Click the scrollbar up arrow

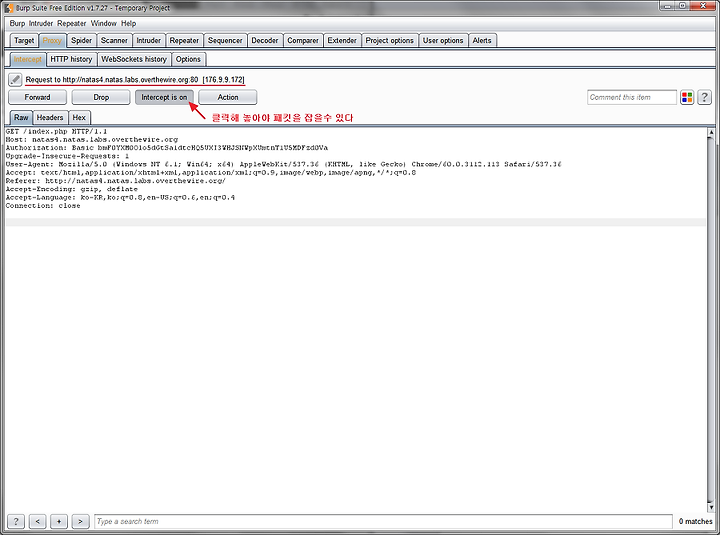pos(711,132)
